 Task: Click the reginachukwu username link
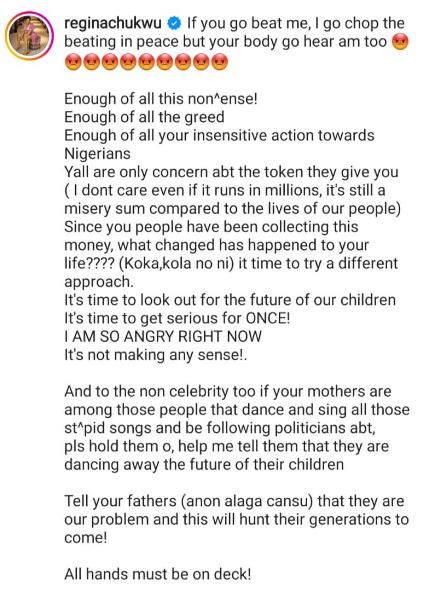[x=113, y=24]
